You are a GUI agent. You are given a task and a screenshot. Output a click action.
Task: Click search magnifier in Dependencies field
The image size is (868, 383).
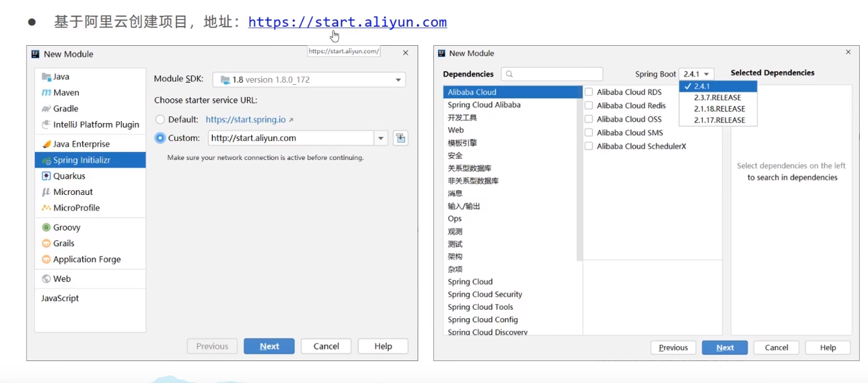(509, 74)
